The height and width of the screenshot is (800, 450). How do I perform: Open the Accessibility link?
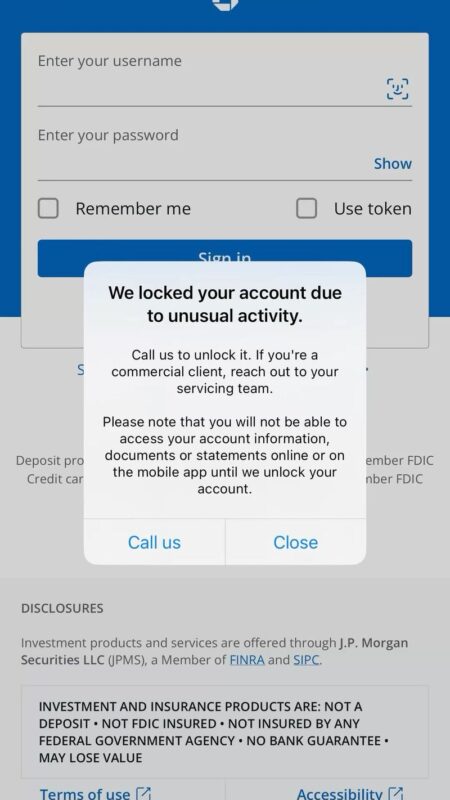click(x=339, y=793)
